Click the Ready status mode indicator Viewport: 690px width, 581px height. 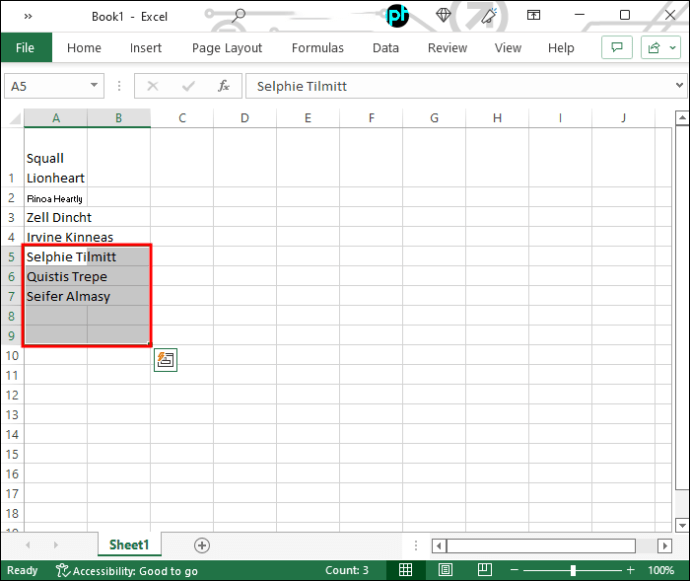coord(22,570)
